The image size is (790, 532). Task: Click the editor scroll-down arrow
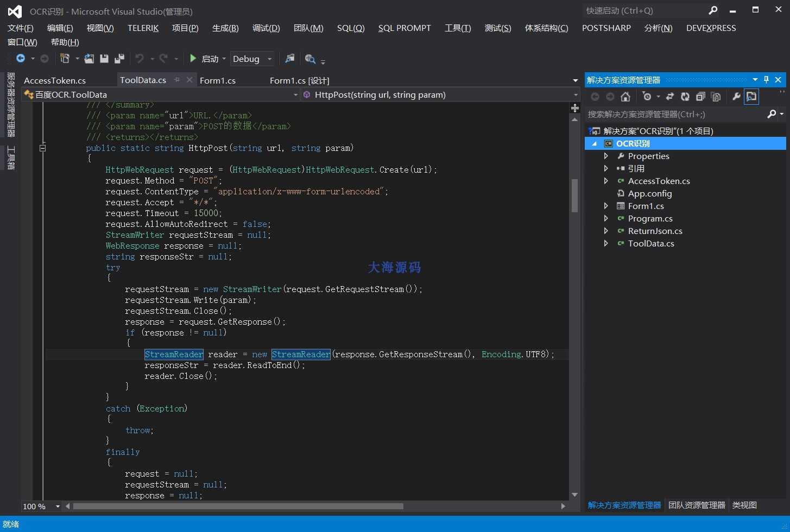tap(575, 495)
